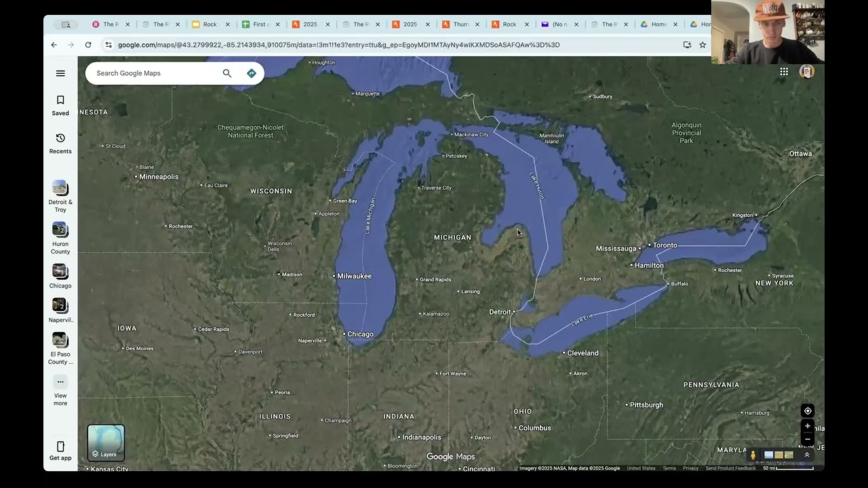Viewport: 868px width, 488px height.
Task: Click the Indianapolis city label
Action: point(421,438)
